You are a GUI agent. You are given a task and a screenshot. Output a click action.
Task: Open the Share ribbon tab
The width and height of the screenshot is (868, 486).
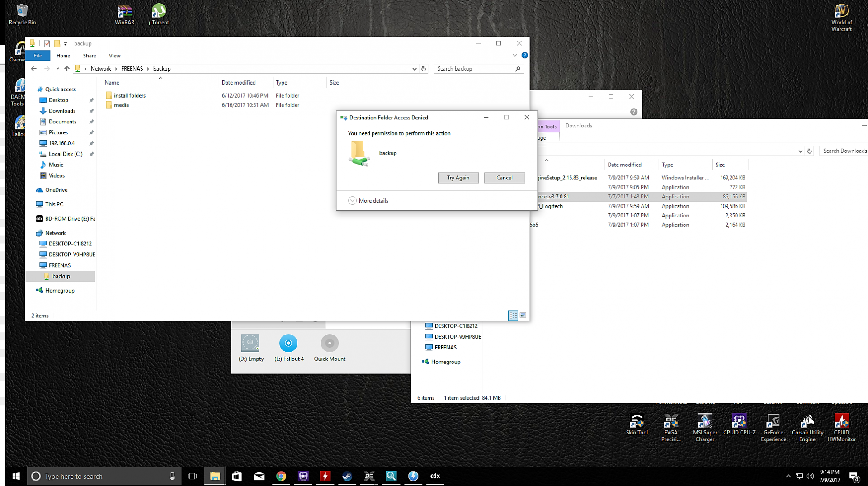[x=90, y=56]
